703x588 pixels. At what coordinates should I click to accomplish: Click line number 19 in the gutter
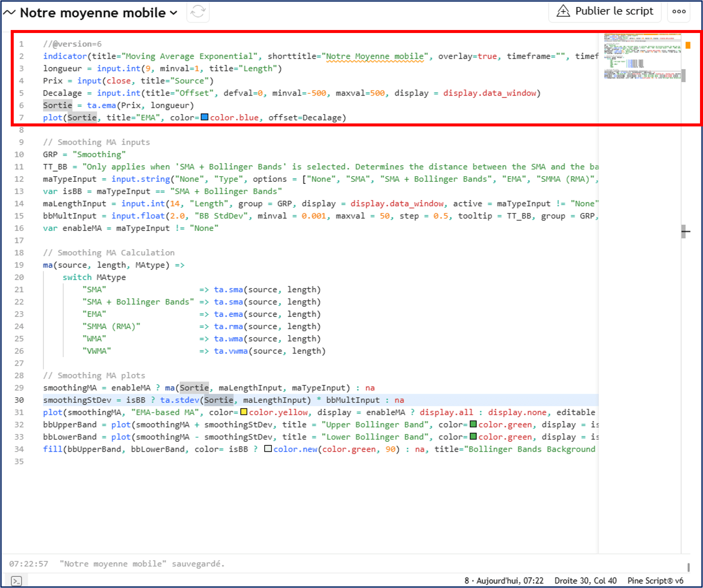coord(19,265)
